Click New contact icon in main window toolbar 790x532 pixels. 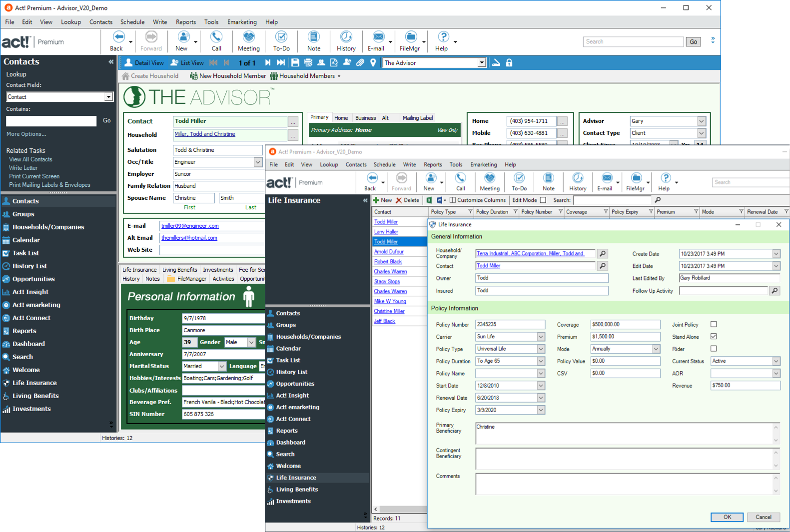pyautogui.click(x=183, y=37)
